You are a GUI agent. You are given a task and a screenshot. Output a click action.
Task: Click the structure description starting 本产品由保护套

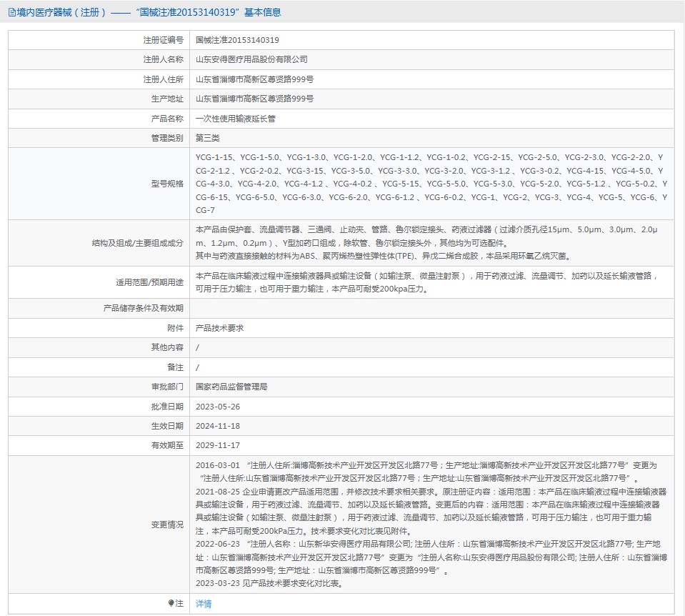[426, 243]
